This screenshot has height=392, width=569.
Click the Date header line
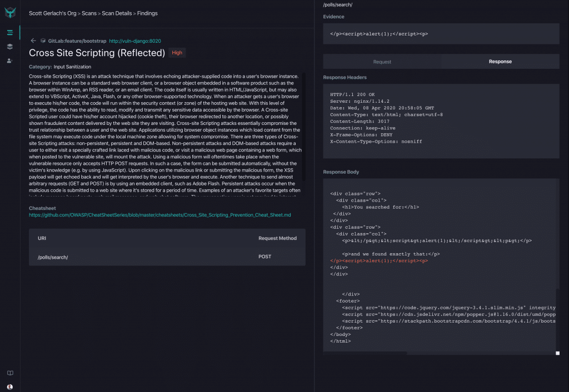pyautogui.click(x=382, y=108)
